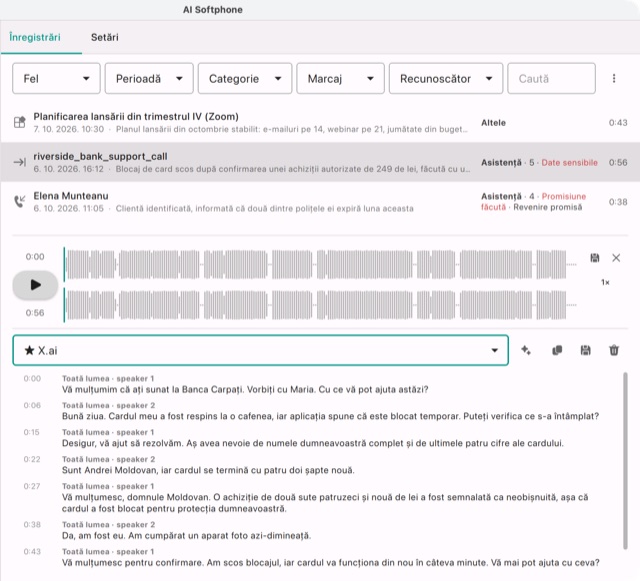
Task: Jump to the 0:43 transcript timestamp
Action: click(32, 552)
